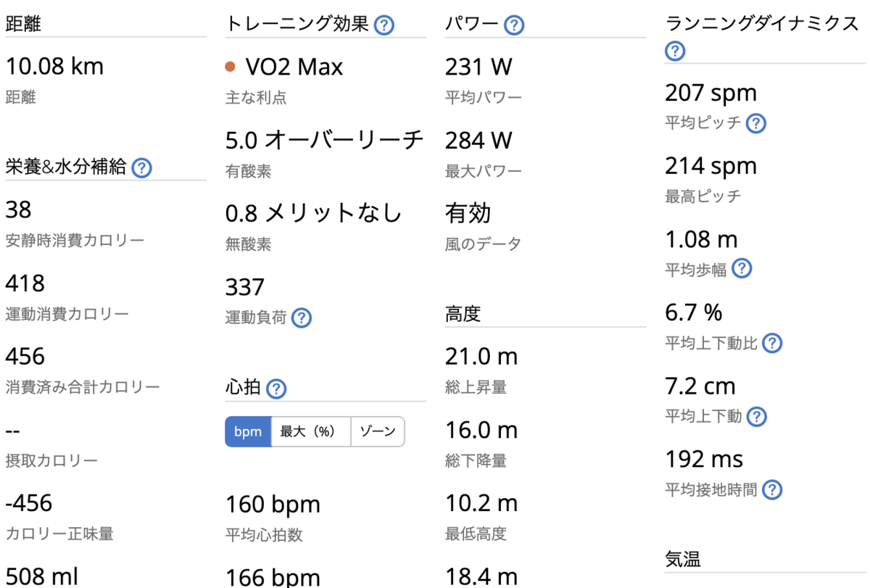Screen dimensions: 870x588
Task: Open help for ランニングダイナミクス section
Action: (x=675, y=51)
